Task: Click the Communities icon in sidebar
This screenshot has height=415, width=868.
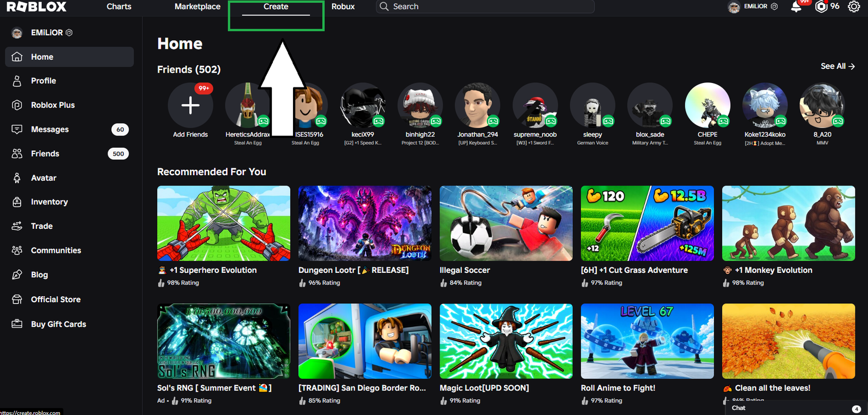Action: 17,250
